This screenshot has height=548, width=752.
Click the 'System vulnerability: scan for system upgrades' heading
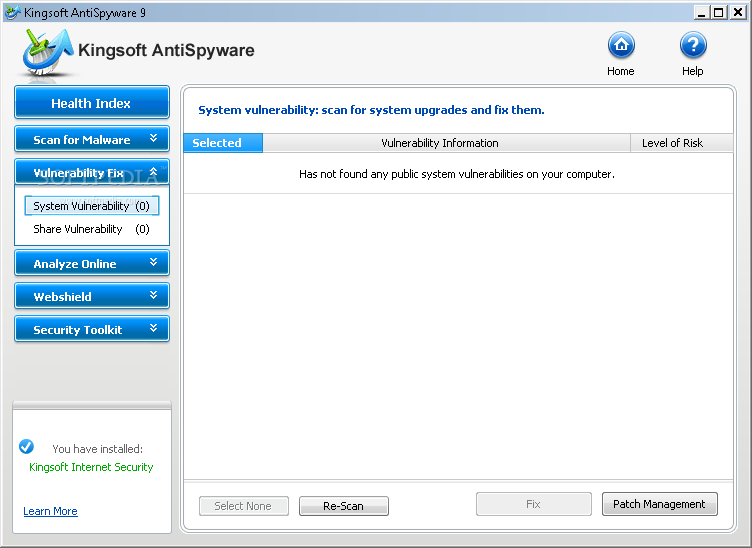point(371,110)
